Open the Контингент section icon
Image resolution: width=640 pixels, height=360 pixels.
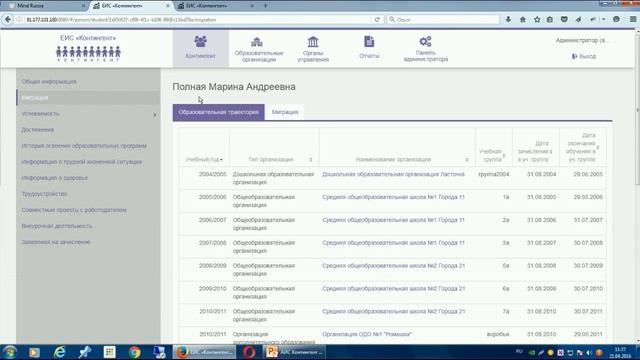[200, 48]
